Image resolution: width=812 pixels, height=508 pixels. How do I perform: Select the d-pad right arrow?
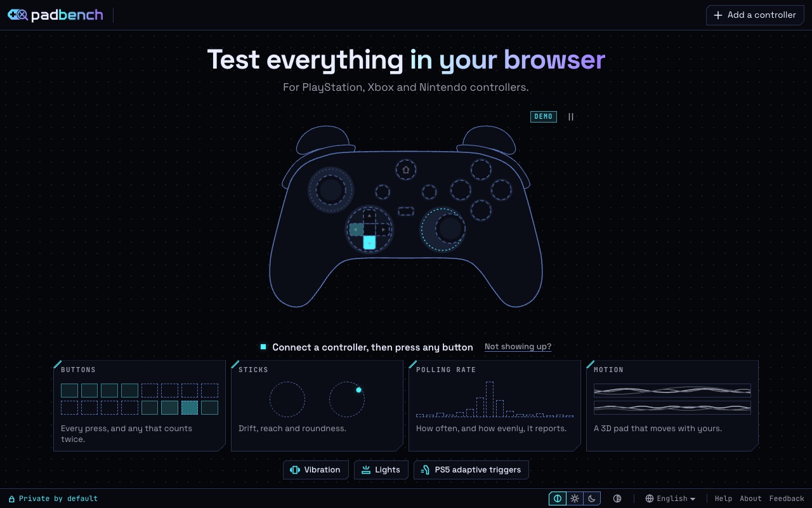click(383, 229)
